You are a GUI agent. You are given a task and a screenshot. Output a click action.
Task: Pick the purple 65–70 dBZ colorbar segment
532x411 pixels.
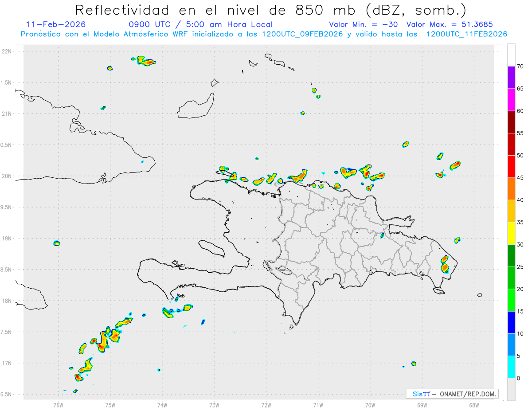[x=511, y=77]
